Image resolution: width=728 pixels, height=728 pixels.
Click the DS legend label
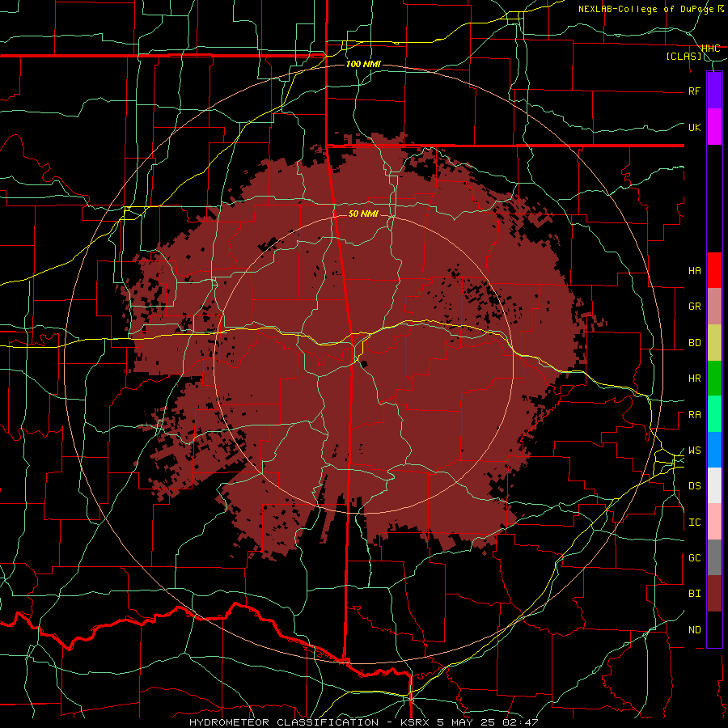[695, 486]
